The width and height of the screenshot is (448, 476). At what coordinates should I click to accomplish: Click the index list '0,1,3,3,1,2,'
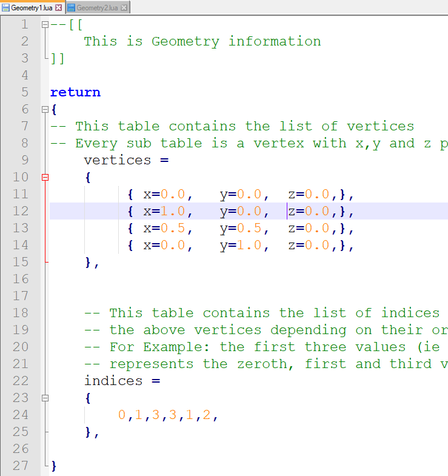tap(168, 415)
